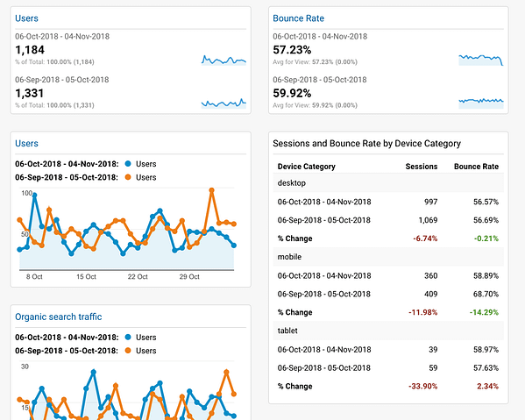Click the -33.90% tablet sessions change

click(422, 386)
